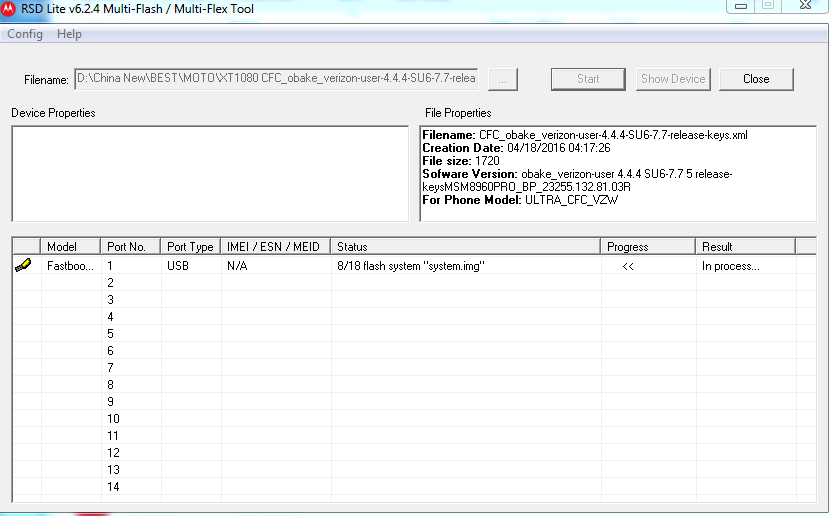Viewport: 831px width, 516px height.
Task: Click the Status column header
Action: click(x=465, y=246)
